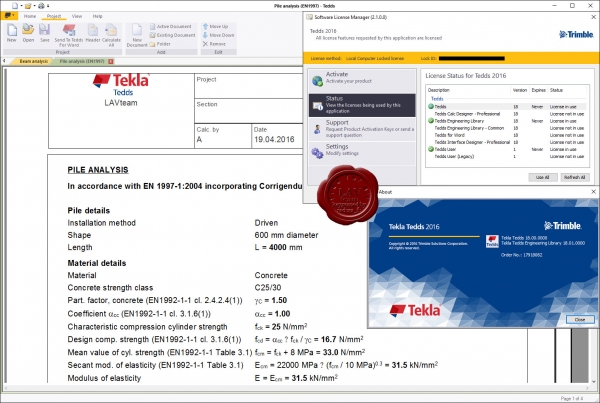Close the About dialog with X
Viewport: 600px width, 403px height.
click(593, 192)
